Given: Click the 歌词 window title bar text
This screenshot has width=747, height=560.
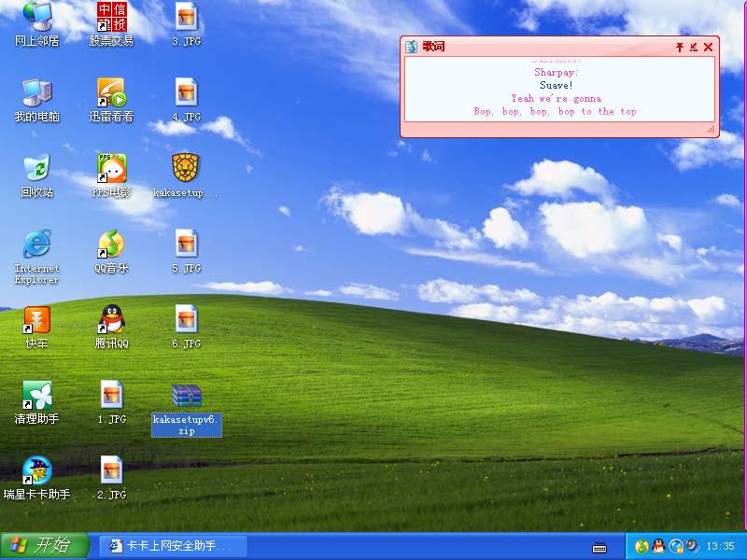Looking at the screenshot, I should (433, 47).
